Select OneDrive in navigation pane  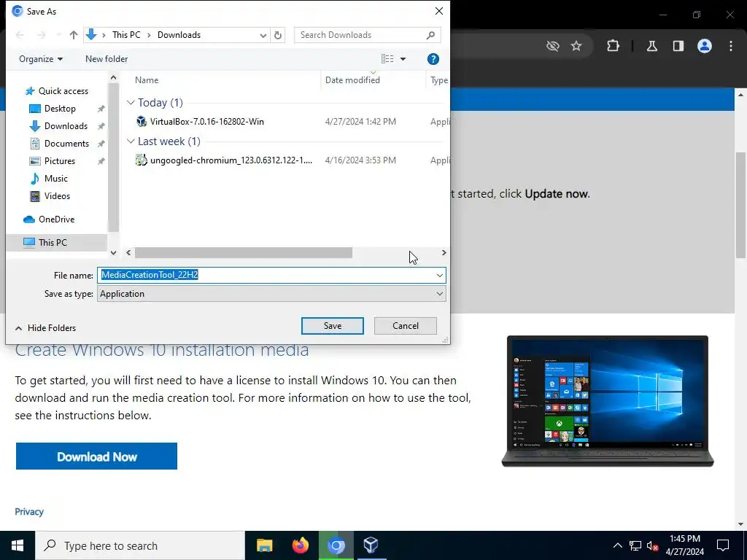point(56,219)
